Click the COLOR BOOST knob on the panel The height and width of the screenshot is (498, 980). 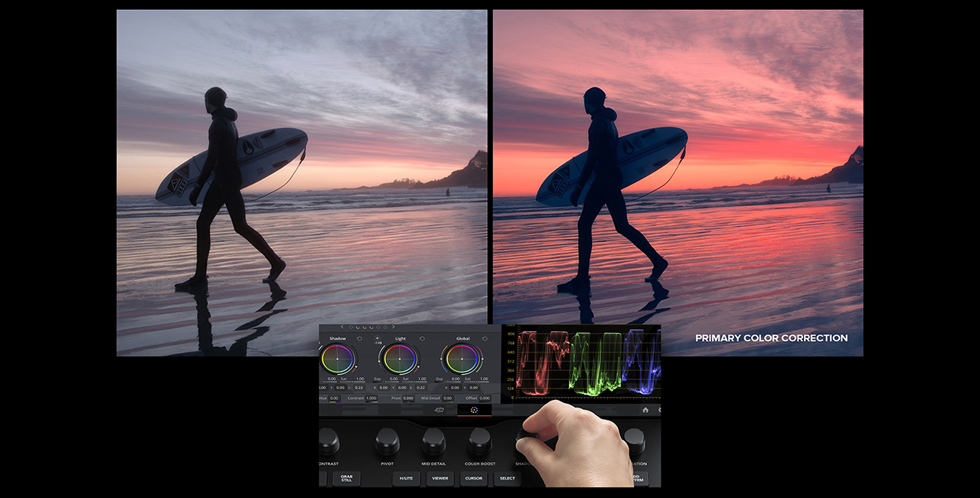click(480, 441)
